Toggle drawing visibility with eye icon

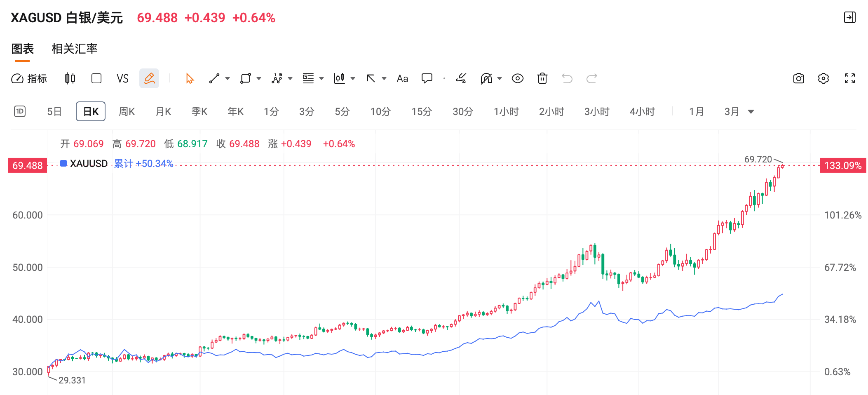click(x=517, y=78)
